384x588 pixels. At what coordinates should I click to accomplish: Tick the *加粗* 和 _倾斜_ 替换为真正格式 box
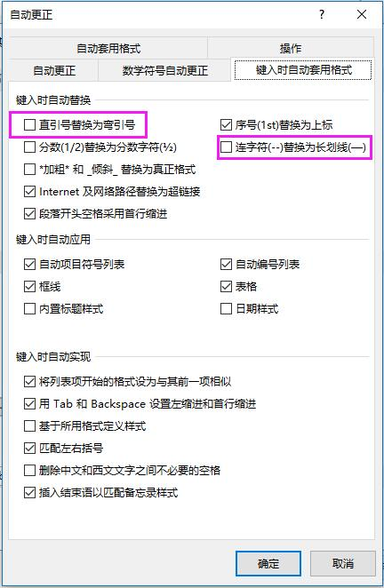pos(29,169)
